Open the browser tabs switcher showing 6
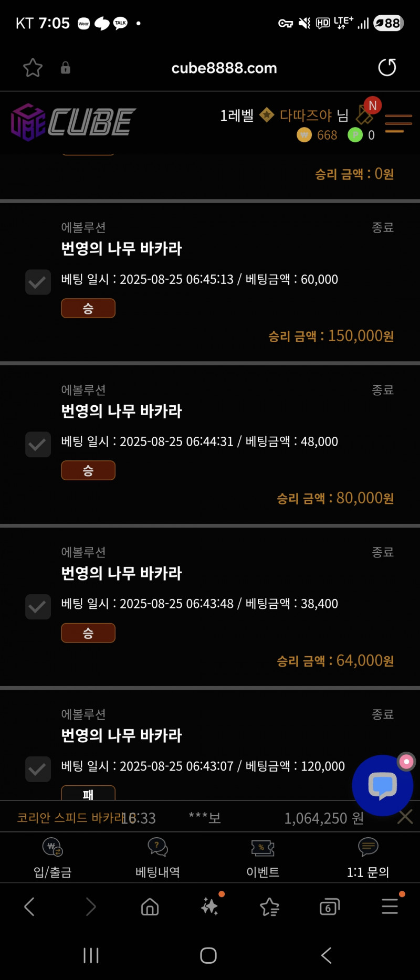This screenshot has height=980, width=420. [x=329, y=907]
